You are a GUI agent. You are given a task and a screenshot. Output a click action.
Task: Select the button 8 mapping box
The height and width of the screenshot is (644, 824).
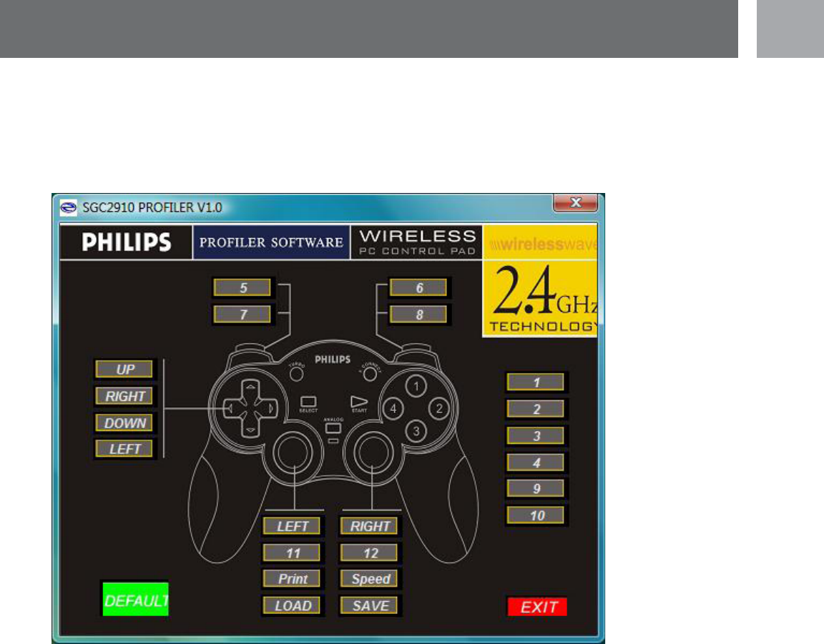click(418, 314)
